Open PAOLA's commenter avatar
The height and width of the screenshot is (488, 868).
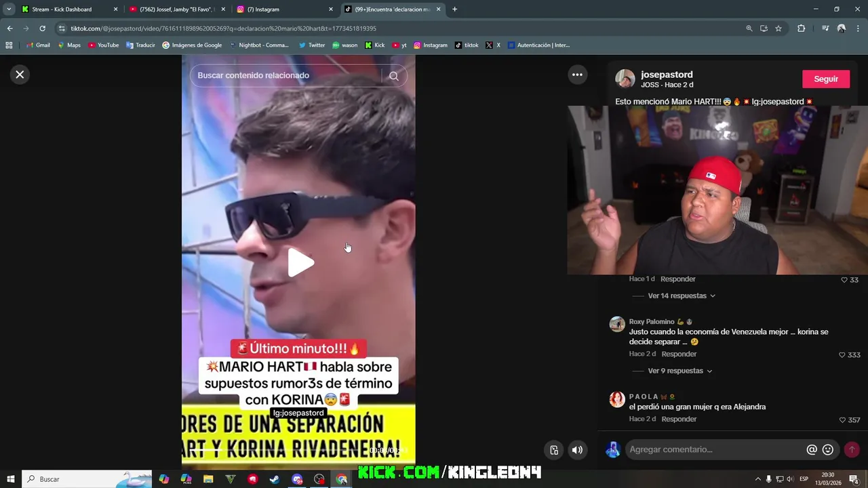coord(617,399)
